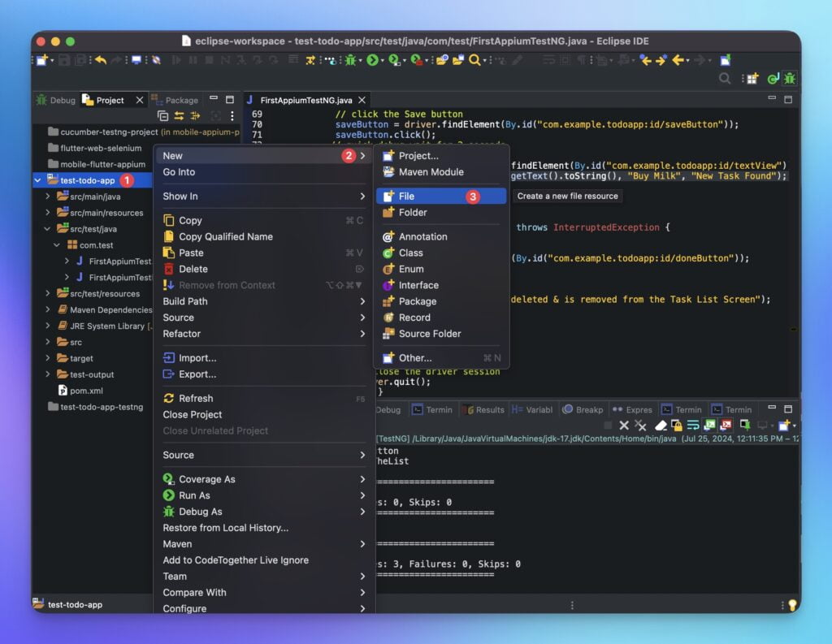
Task: Open the Run As submenu
Action: (x=264, y=495)
